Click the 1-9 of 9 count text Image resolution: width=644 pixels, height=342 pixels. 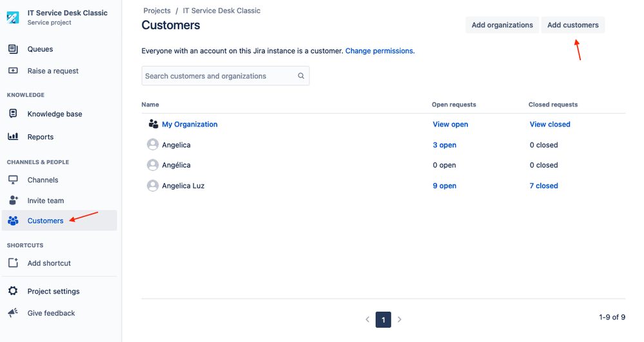(612, 317)
